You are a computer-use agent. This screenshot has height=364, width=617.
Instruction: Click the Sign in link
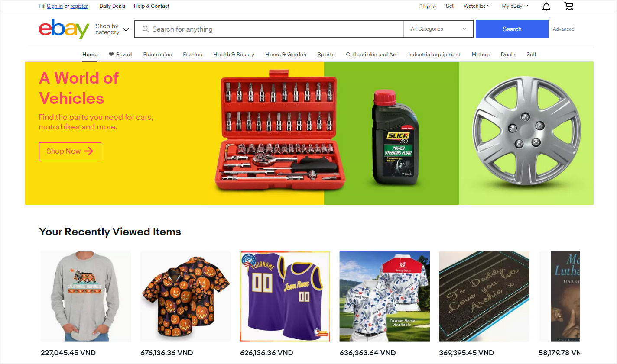click(55, 6)
